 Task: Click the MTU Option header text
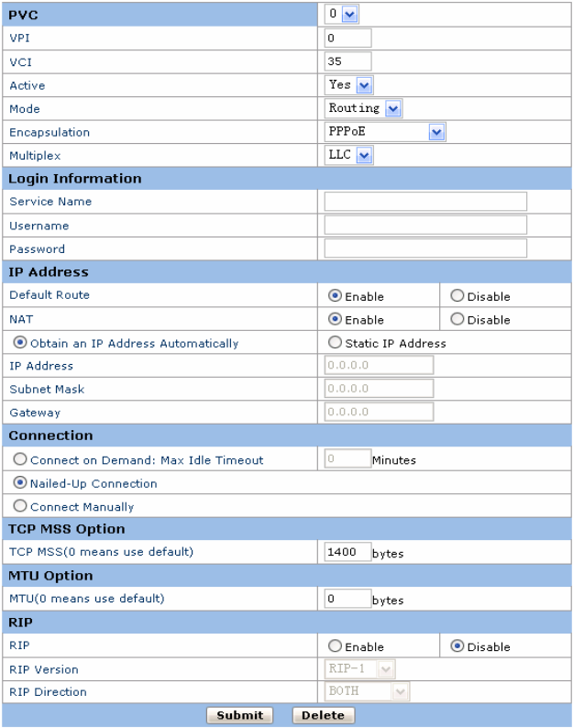[x=50, y=576]
